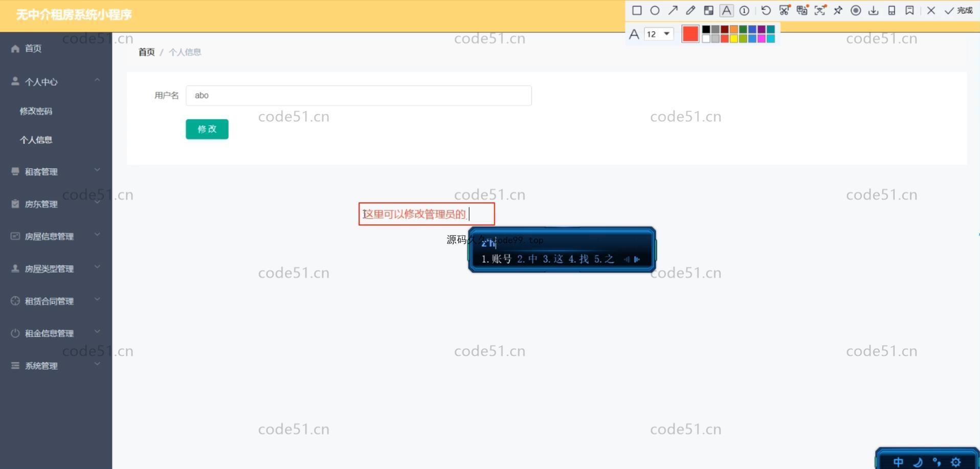980x469 pixels.
Task: Select the text annotation tool
Action: (726, 10)
